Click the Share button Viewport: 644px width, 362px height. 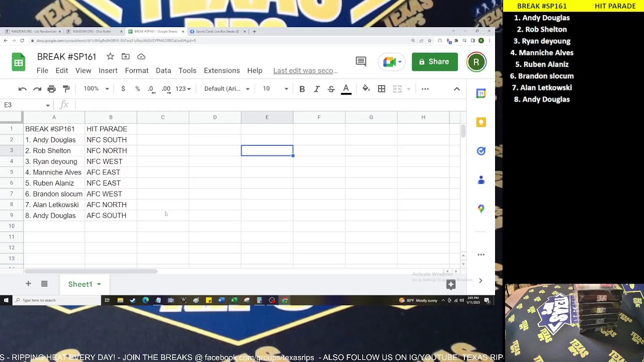435,62
